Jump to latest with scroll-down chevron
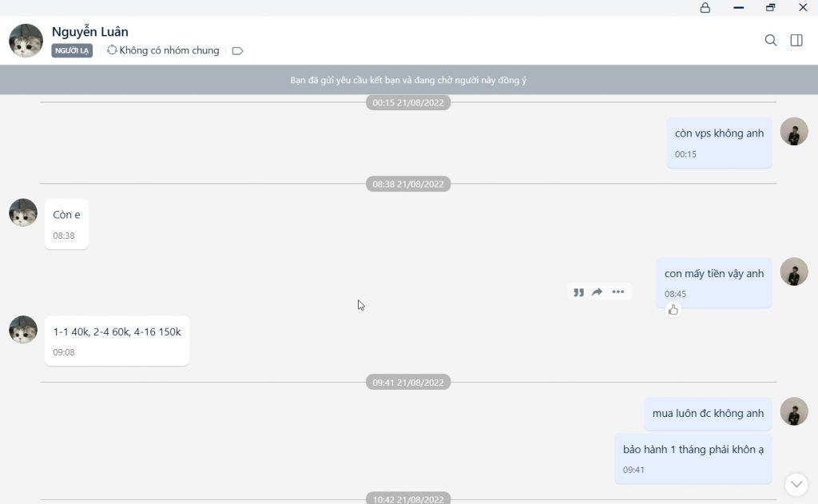This screenshot has height=504, width=818. click(796, 484)
